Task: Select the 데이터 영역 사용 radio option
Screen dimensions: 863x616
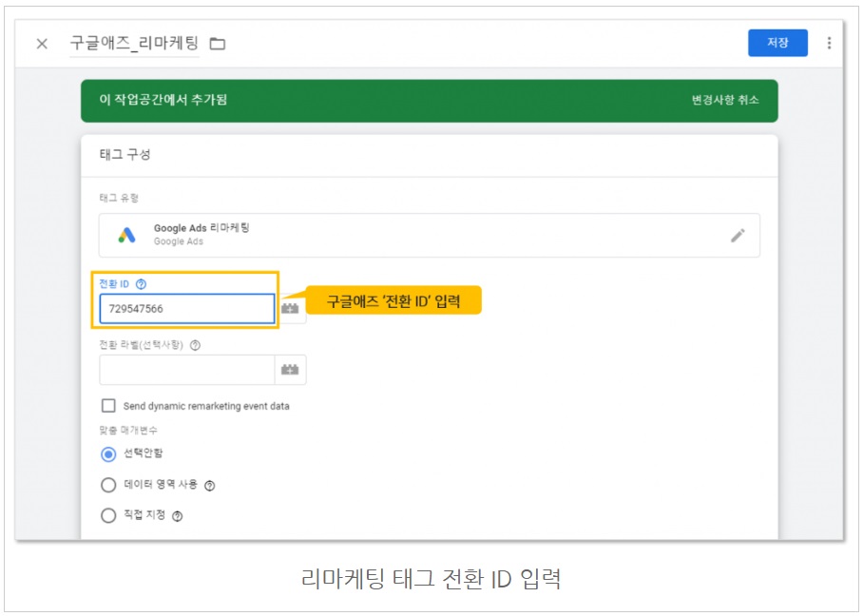Action: [x=108, y=485]
